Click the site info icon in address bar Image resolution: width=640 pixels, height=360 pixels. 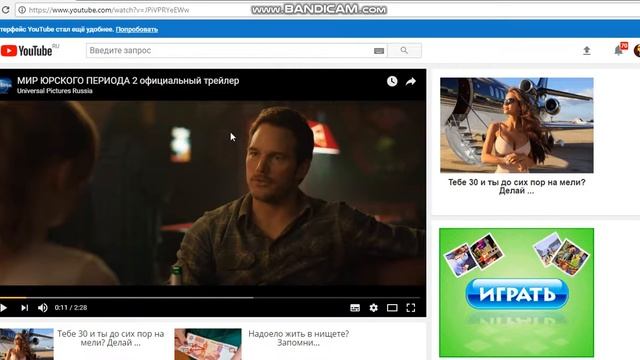22,10
